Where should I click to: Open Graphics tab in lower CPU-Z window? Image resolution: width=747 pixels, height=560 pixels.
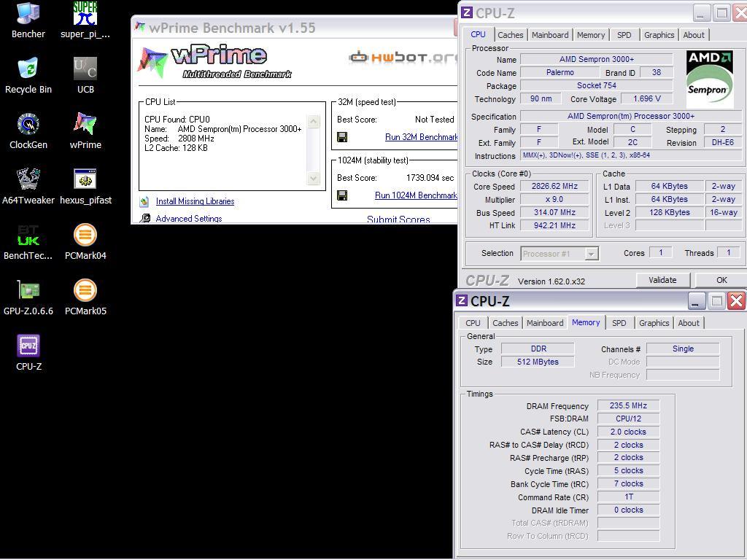[654, 323]
